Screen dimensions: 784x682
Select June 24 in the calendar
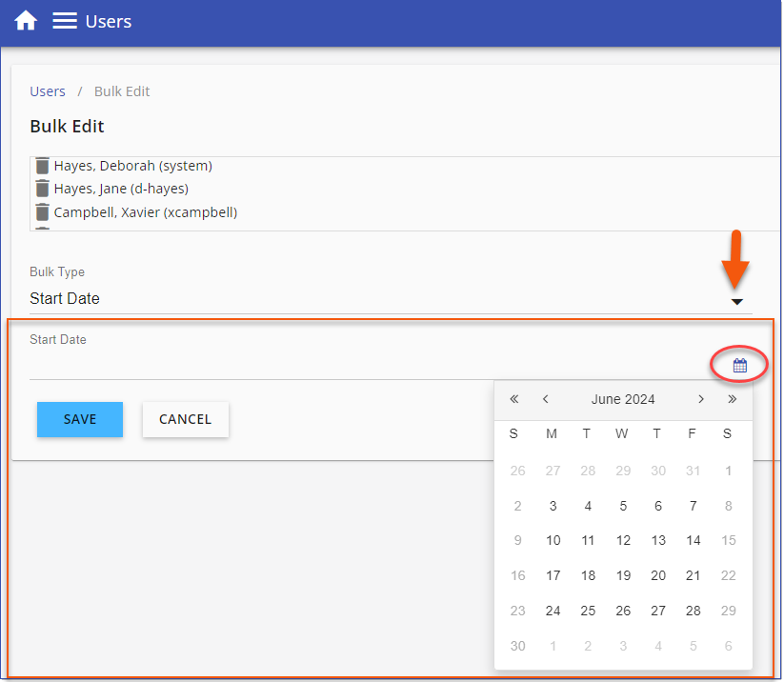[x=553, y=610]
